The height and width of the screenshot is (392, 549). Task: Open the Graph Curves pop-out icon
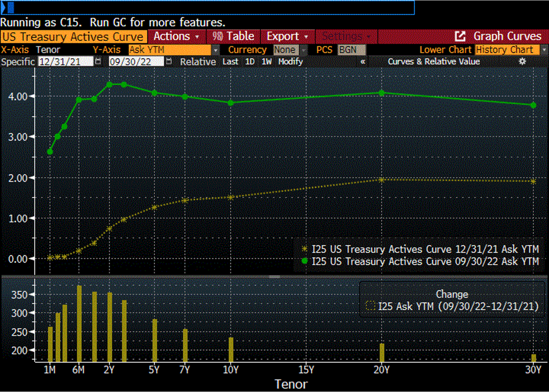point(460,36)
